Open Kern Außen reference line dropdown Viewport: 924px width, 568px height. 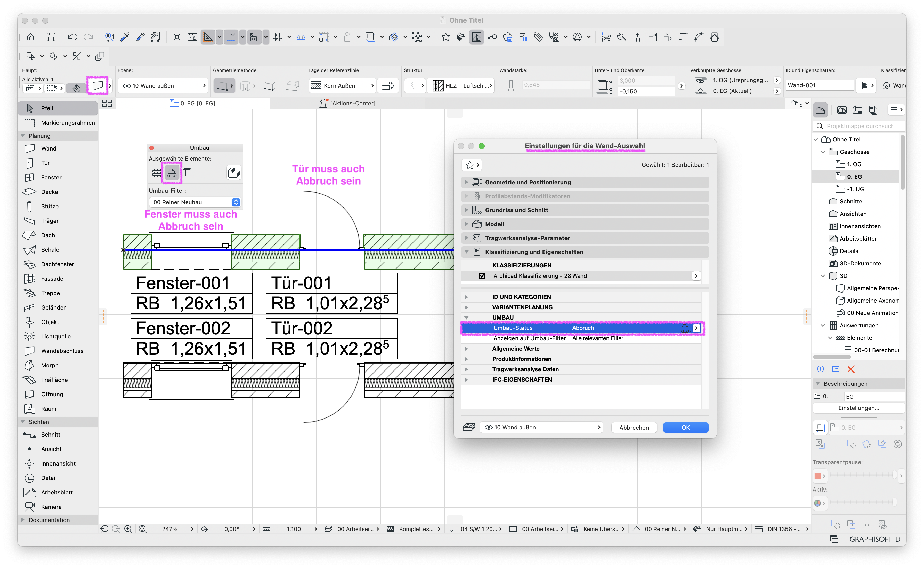pos(342,86)
